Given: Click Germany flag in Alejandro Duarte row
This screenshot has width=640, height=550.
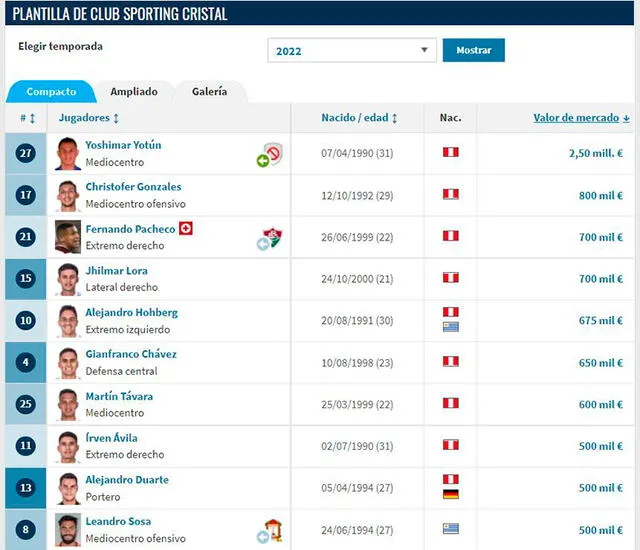Looking at the screenshot, I should pos(450,495).
